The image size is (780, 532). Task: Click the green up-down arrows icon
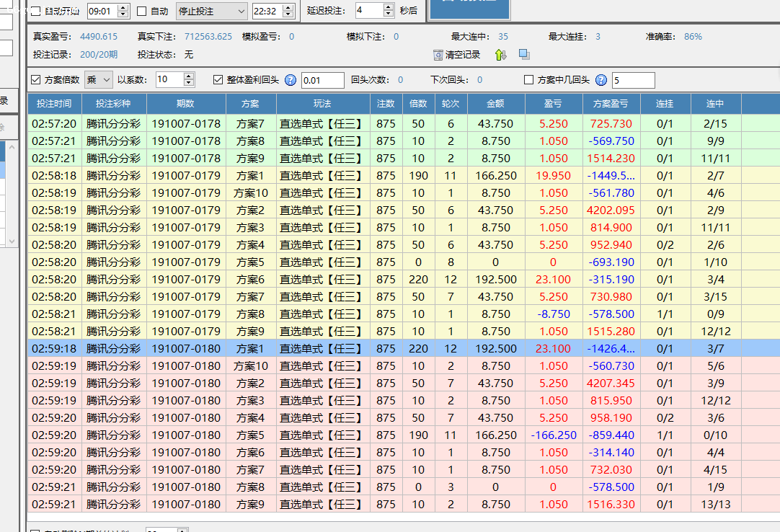coord(501,55)
